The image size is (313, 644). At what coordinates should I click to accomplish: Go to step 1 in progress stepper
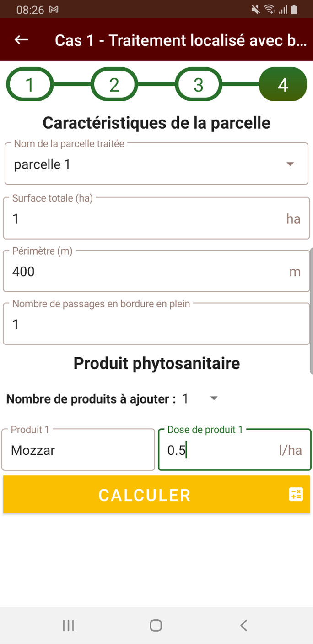pos(30,85)
